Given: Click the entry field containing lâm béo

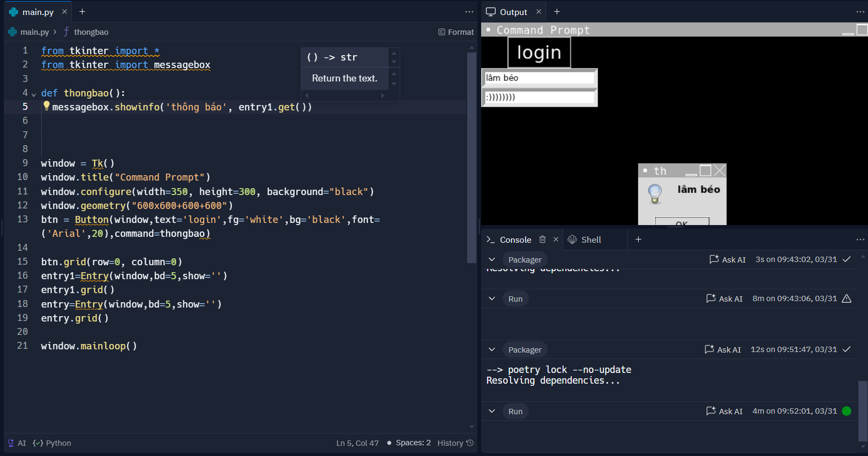Looking at the screenshot, I should tap(540, 78).
